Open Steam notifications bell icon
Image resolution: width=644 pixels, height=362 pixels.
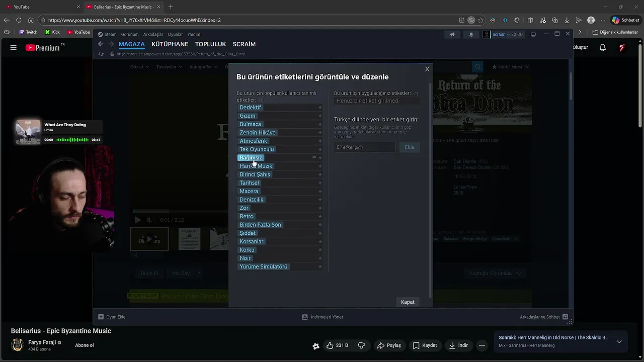471,34
